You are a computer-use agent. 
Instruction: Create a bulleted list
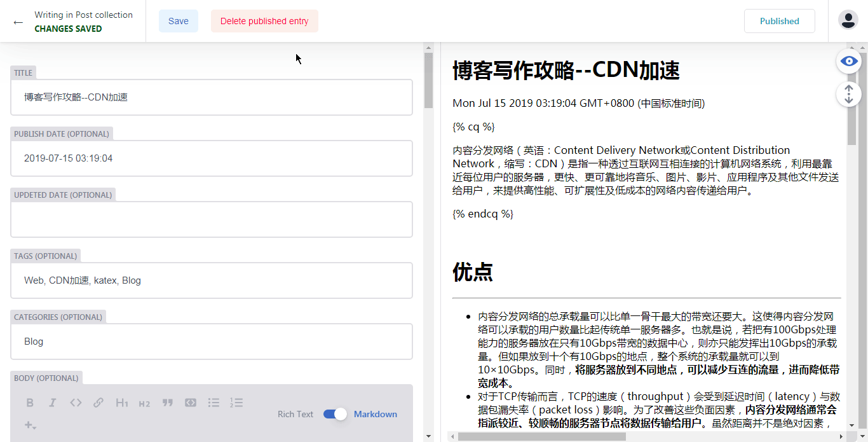point(214,402)
